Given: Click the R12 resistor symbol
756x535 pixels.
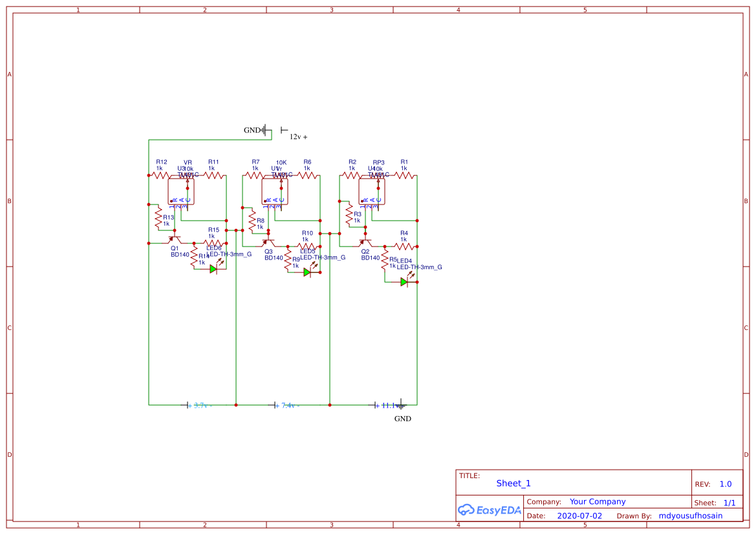Looking at the screenshot, I should [159, 175].
